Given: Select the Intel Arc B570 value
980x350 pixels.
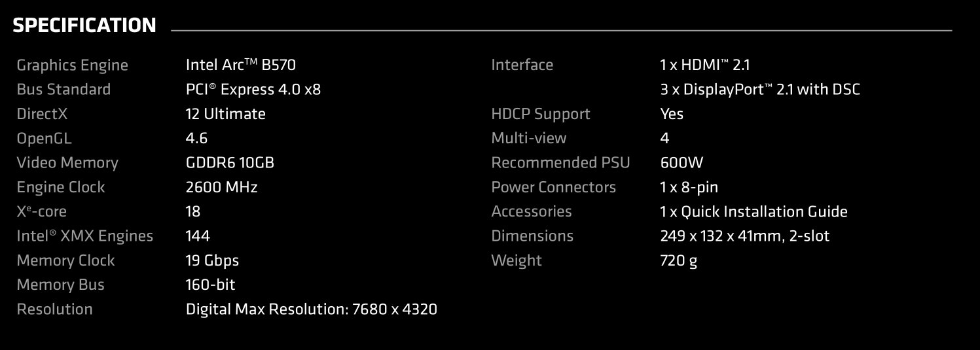Looking at the screenshot, I should 245,65.
